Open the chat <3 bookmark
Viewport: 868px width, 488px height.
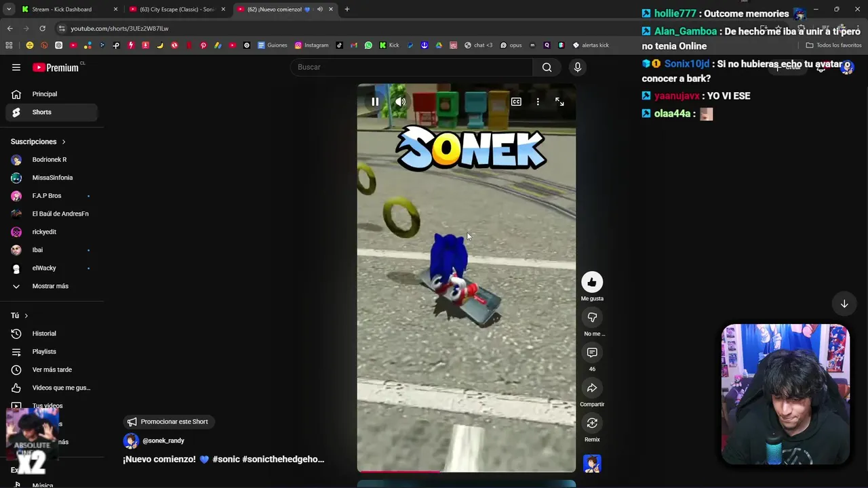click(x=478, y=45)
